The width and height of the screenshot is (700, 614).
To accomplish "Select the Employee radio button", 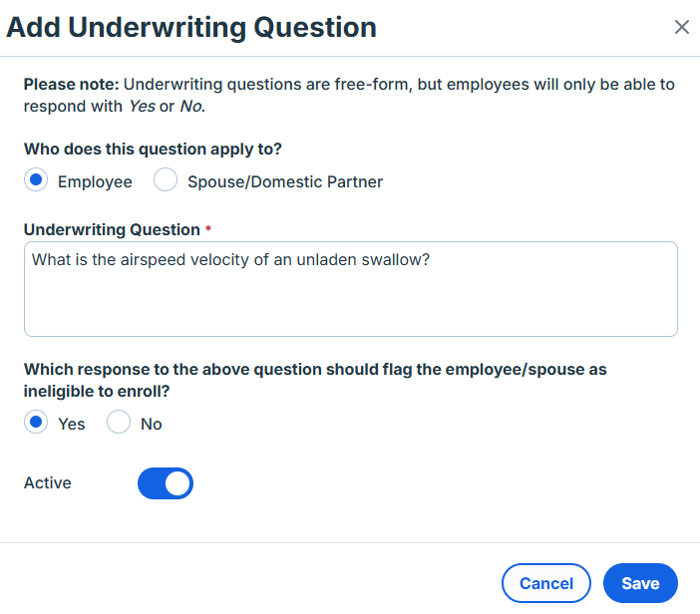I will (36, 181).
